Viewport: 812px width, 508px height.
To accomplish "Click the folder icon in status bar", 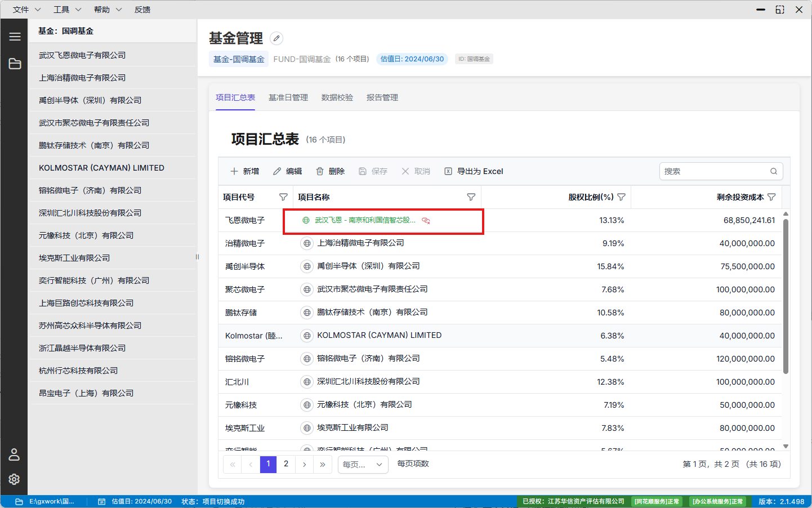I will pos(19,501).
